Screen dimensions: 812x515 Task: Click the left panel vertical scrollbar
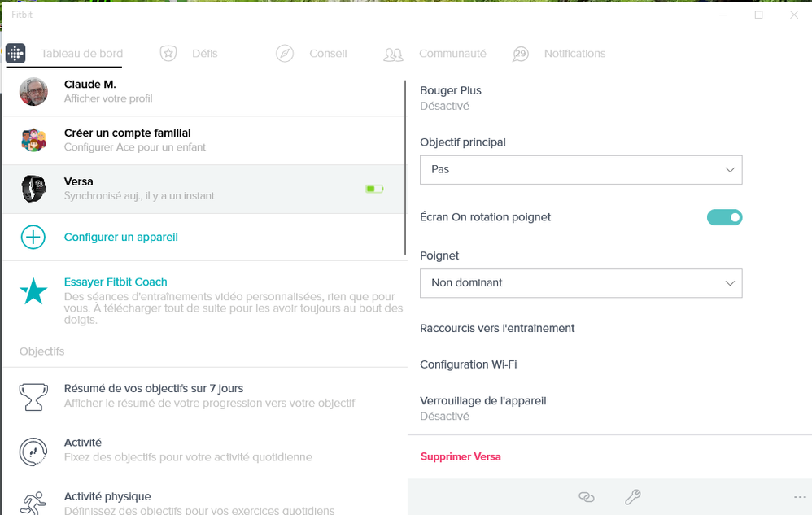[x=405, y=168]
